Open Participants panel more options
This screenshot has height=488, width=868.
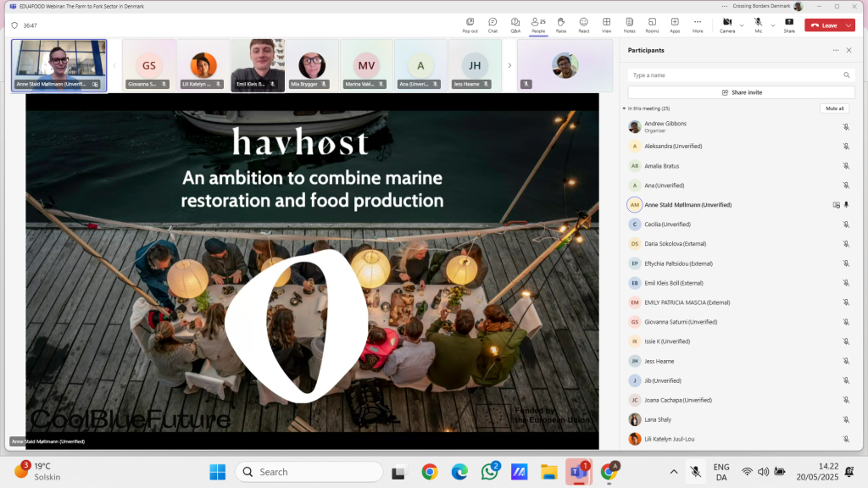(835, 50)
